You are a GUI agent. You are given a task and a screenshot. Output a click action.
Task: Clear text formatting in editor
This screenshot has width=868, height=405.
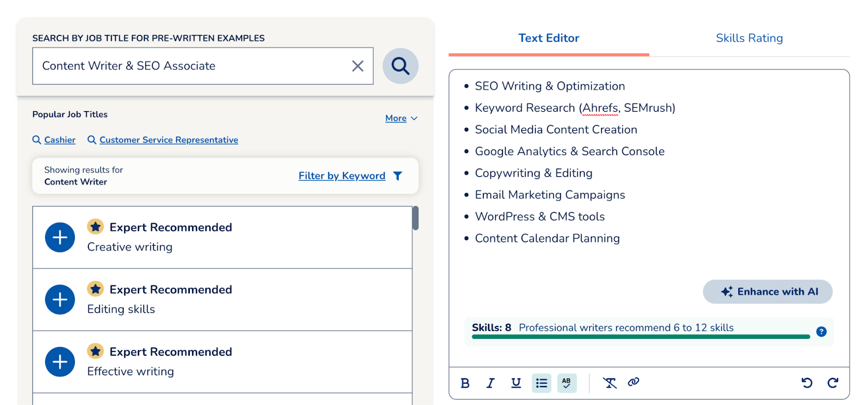(610, 383)
